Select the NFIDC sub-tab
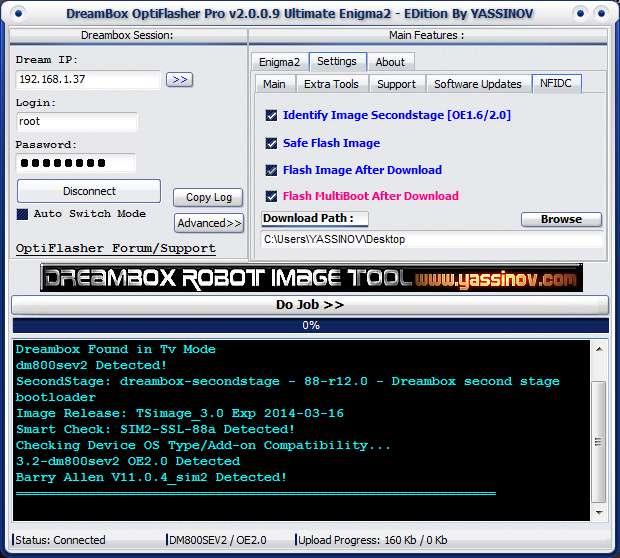 click(556, 83)
